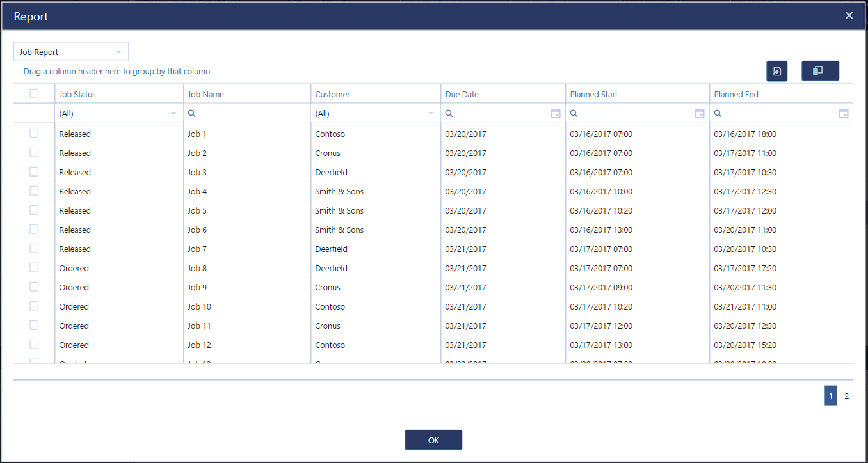Viewport: 868px width, 463px height.
Task: Toggle the select-all header checkbox
Action: 34,93
